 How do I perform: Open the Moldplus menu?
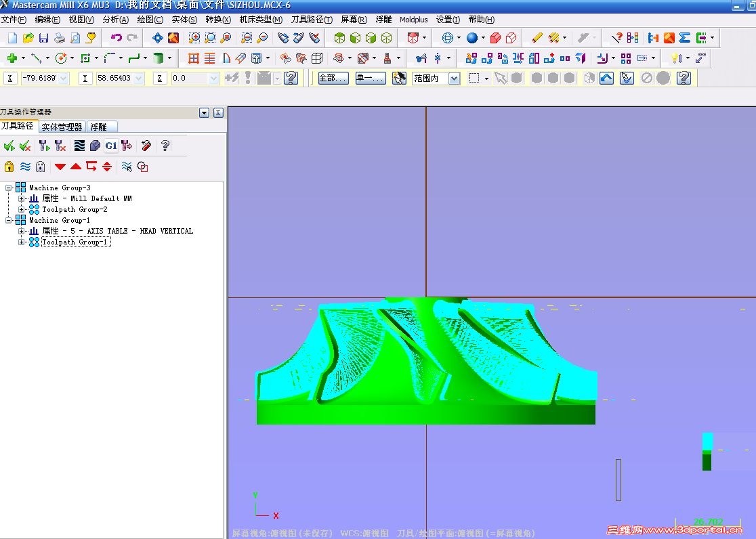point(414,20)
